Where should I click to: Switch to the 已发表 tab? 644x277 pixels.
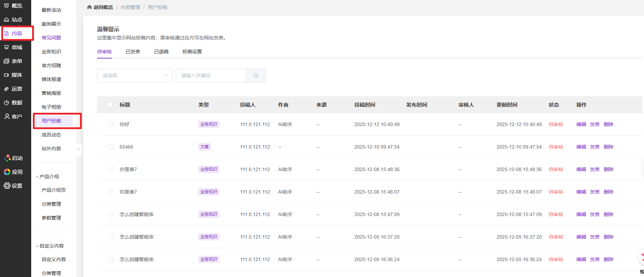pos(133,52)
